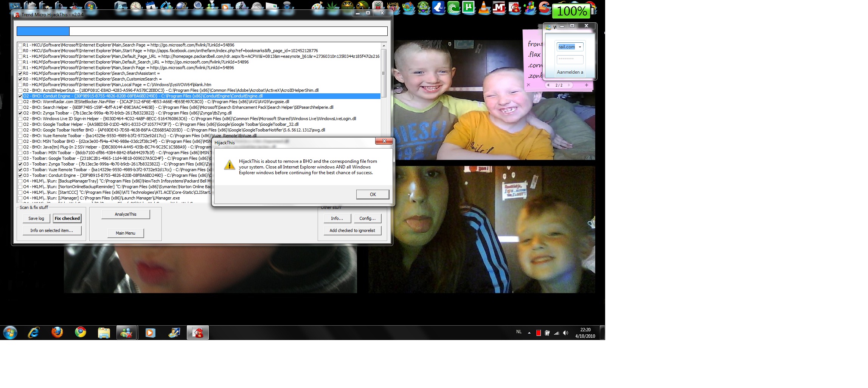This screenshot has height=388, width=868.
Task: Tick the O3 Toolbar MSN Toolbar checkbox
Action: tap(20, 153)
